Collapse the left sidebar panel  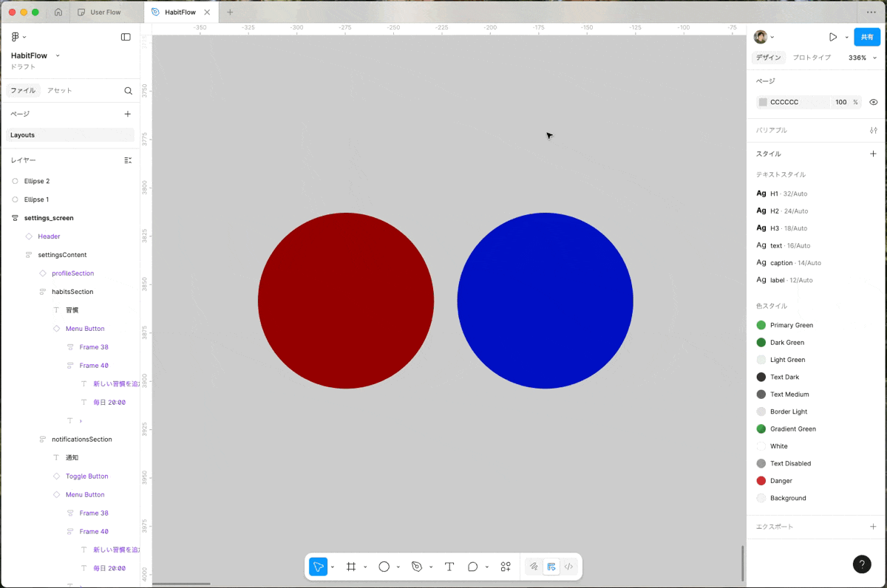[x=126, y=37]
